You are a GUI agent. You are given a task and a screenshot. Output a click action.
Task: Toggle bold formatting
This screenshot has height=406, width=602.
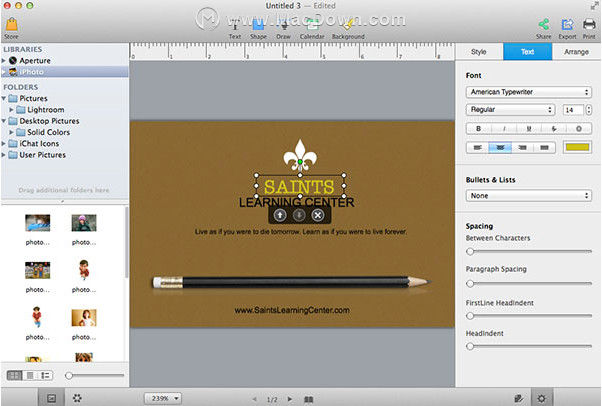478,129
